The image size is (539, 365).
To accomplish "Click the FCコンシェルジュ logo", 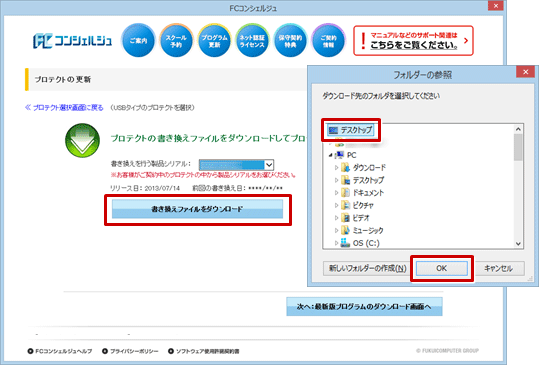I will tap(72, 41).
